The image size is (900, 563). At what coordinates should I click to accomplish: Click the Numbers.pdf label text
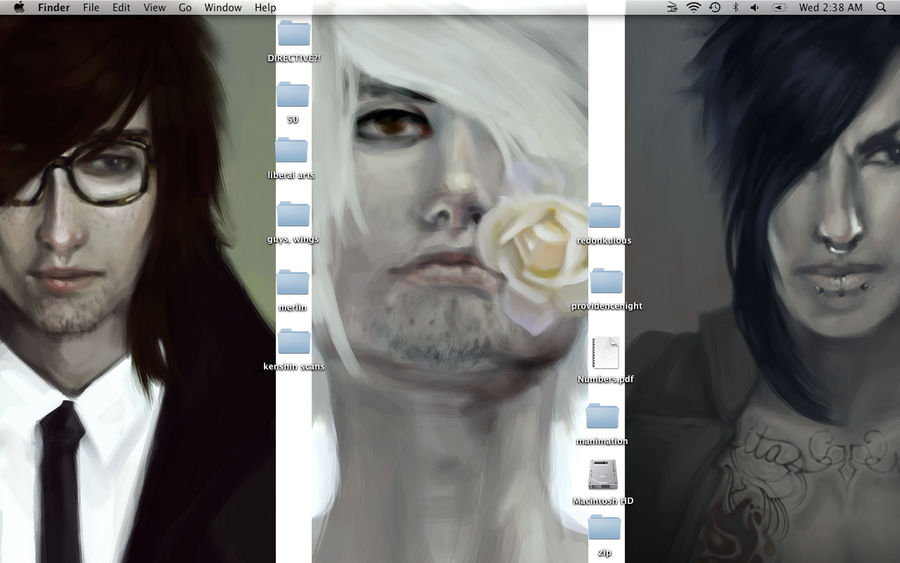(x=606, y=379)
